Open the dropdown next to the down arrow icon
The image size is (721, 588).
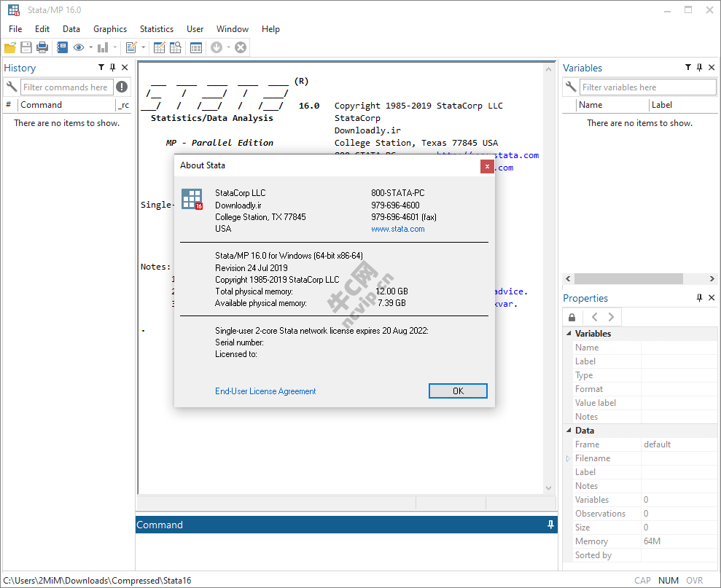click(x=228, y=47)
